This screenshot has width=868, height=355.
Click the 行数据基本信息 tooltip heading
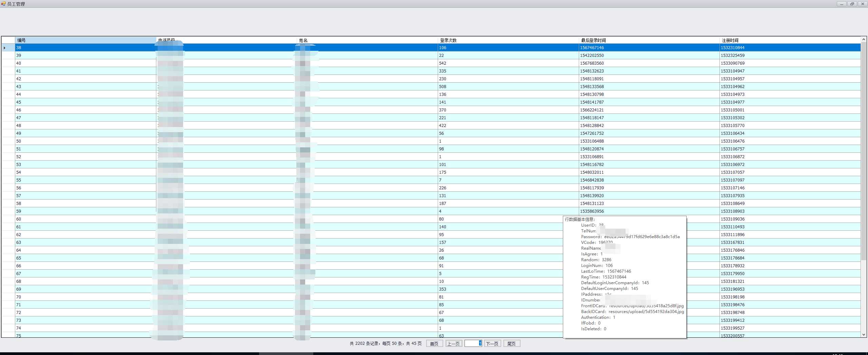(580, 219)
